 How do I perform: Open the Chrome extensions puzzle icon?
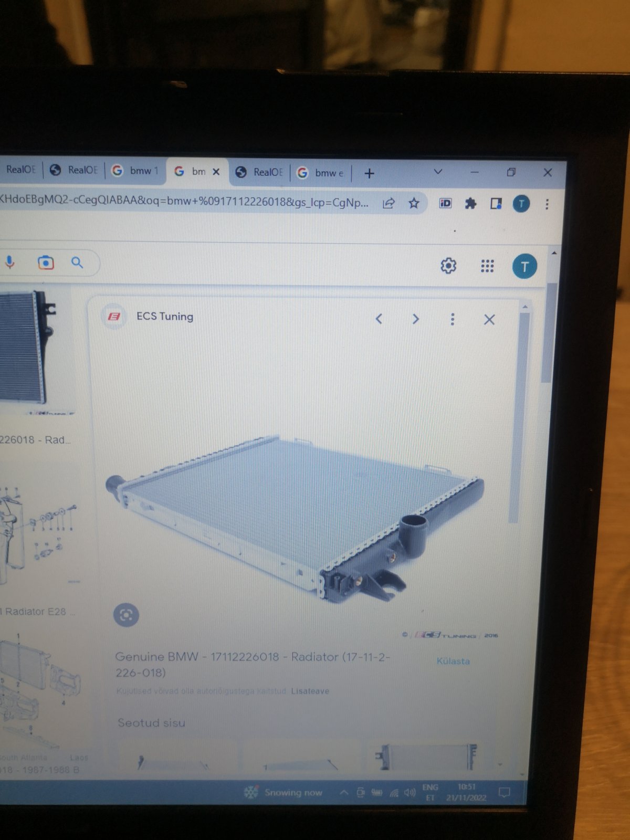pos(470,204)
